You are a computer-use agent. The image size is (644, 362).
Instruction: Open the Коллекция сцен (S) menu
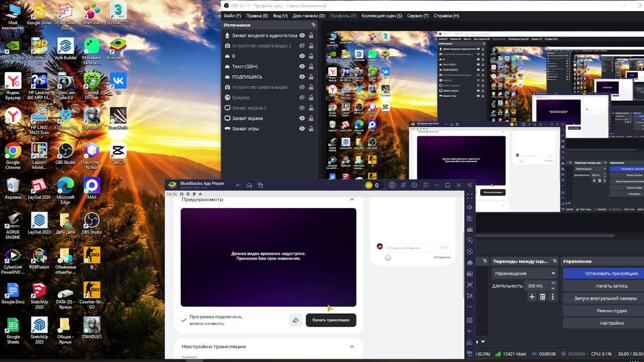point(381,16)
